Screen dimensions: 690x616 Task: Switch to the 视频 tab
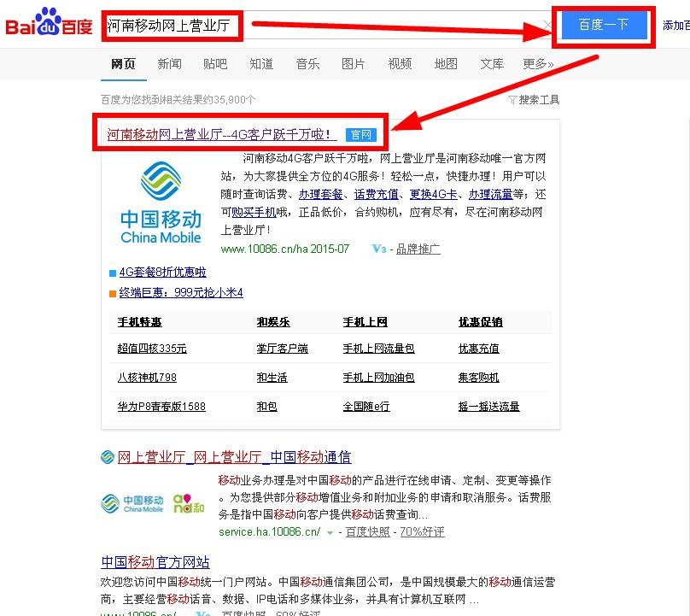point(400,63)
